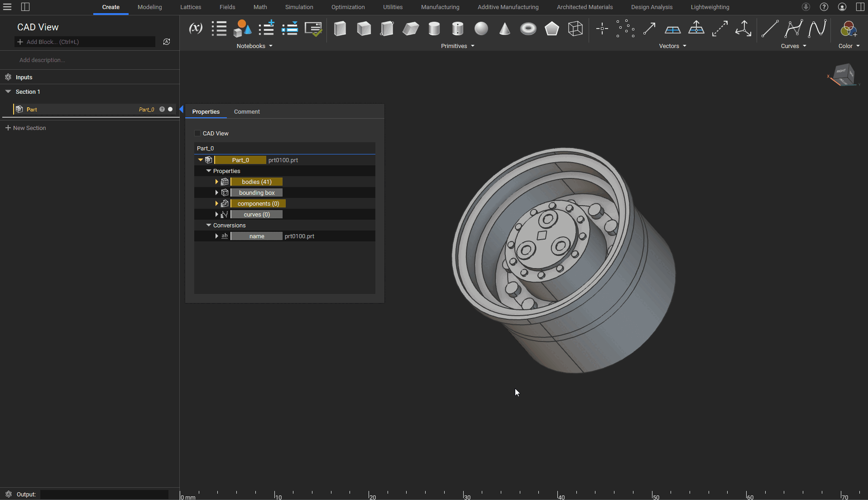The image size is (868, 500).
Task: Click the Add Block input field
Action: click(86, 42)
